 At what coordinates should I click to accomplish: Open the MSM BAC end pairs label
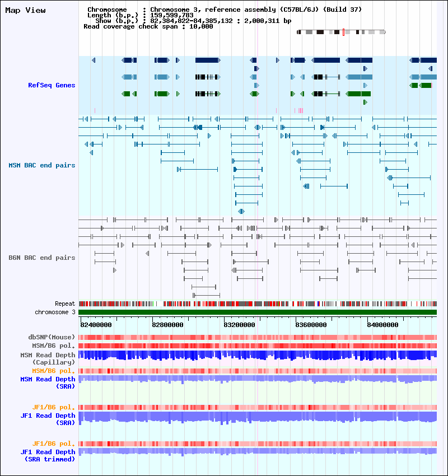tap(42, 165)
